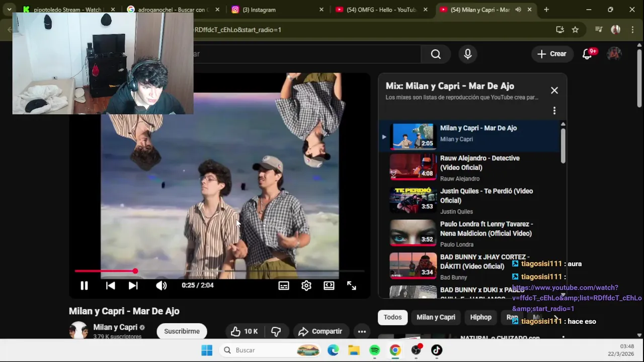Open the Justin Quiles Te Perdió thumbnail
This screenshot has height=362, width=644.
point(413,200)
